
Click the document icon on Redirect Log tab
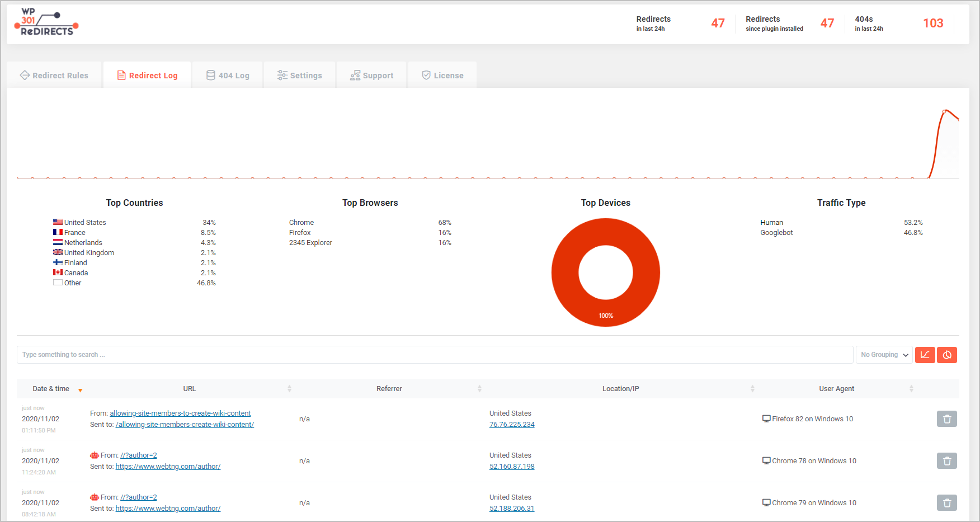coord(121,74)
